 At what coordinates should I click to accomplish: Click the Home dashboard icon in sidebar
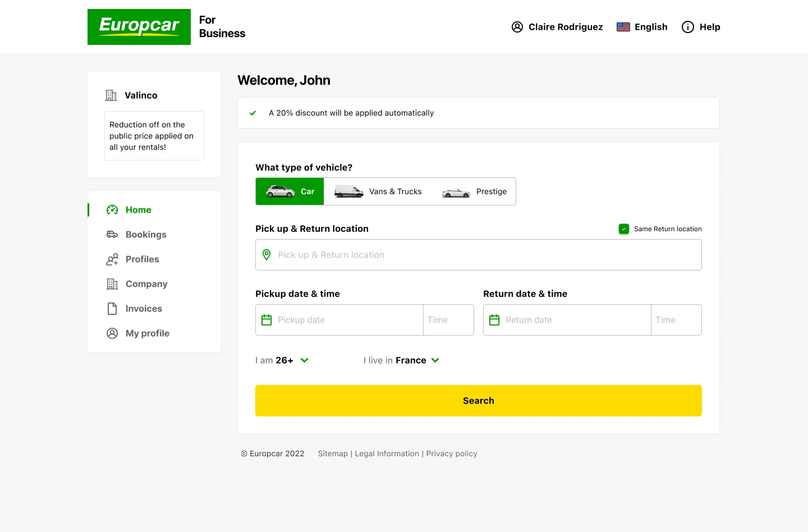(112, 210)
